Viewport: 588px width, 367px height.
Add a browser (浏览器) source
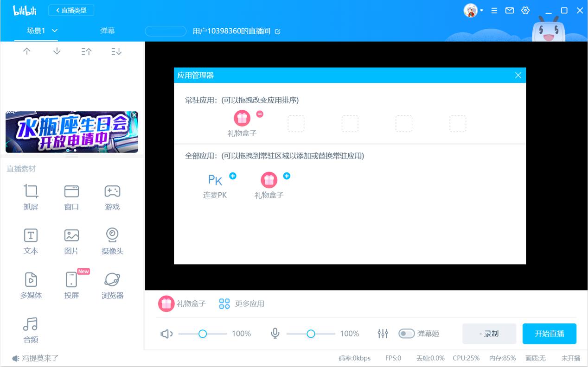pos(112,285)
